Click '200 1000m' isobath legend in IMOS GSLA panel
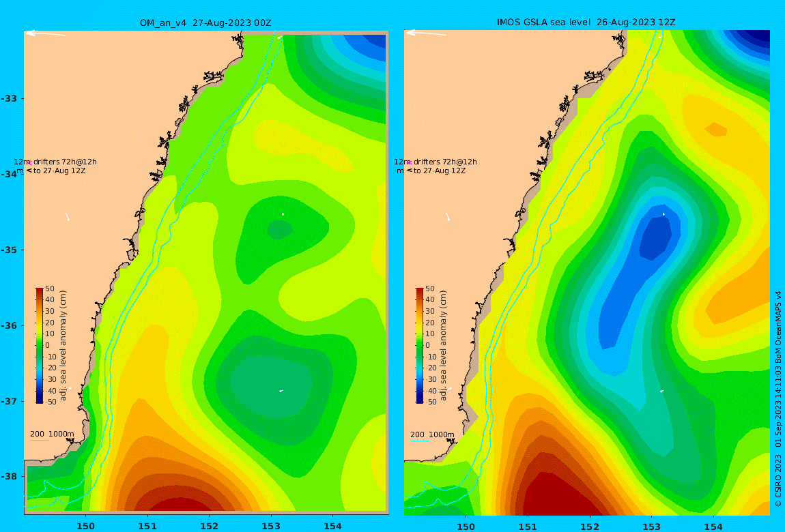 point(432,435)
